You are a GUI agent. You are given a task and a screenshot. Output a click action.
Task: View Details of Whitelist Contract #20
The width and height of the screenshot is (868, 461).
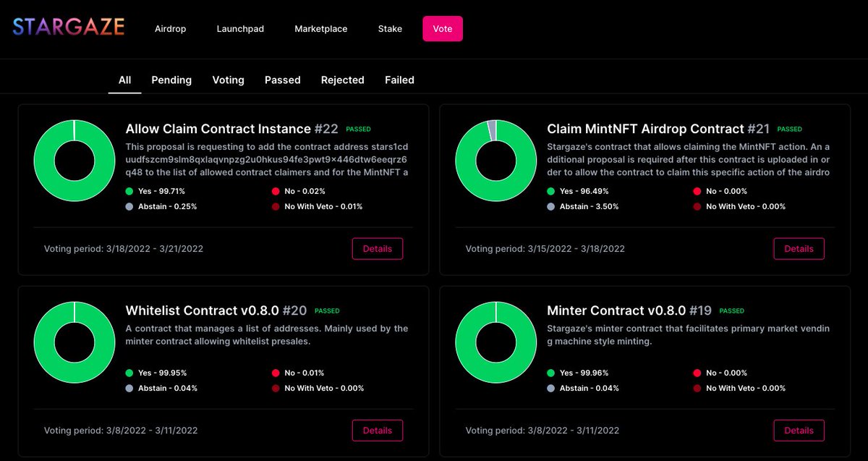[x=378, y=430]
